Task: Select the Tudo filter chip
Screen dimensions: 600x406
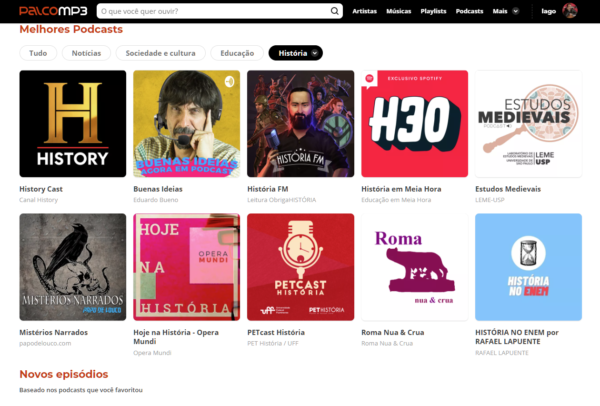Action: click(x=37, y=53)
